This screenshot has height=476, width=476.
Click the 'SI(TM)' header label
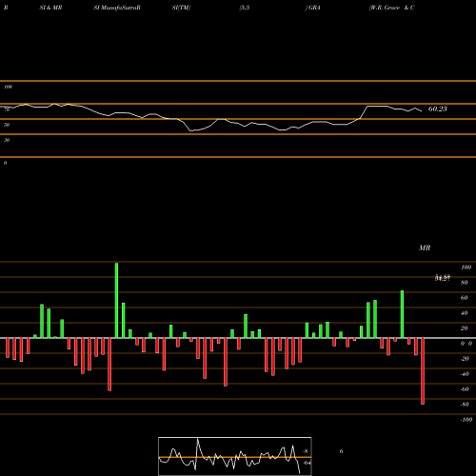point(181,8)
